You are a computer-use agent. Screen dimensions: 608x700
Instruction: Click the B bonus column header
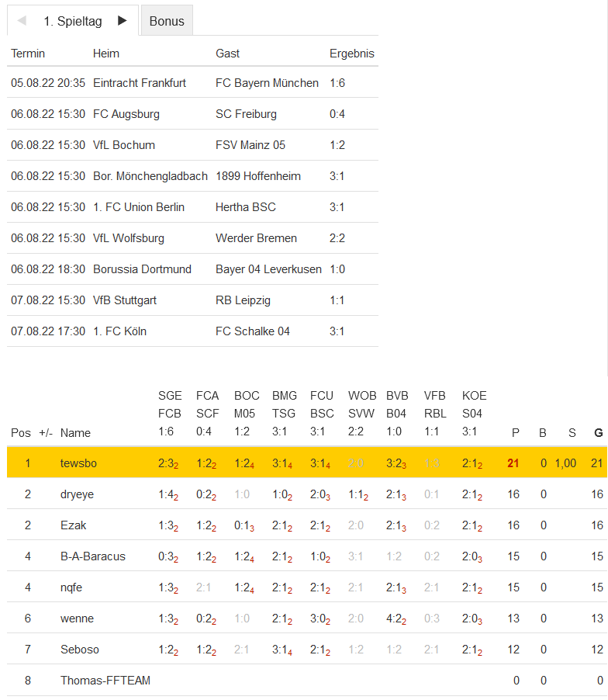(x=543, y=432)
